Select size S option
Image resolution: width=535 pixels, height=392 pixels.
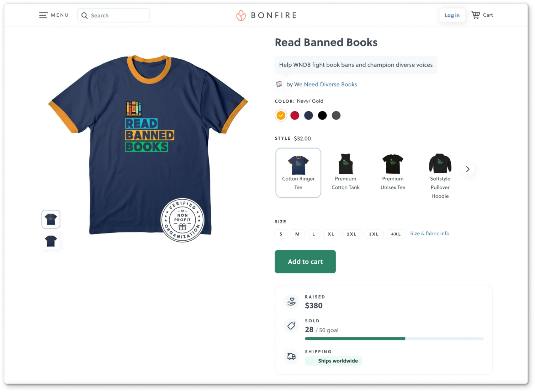tap(281, 234)
